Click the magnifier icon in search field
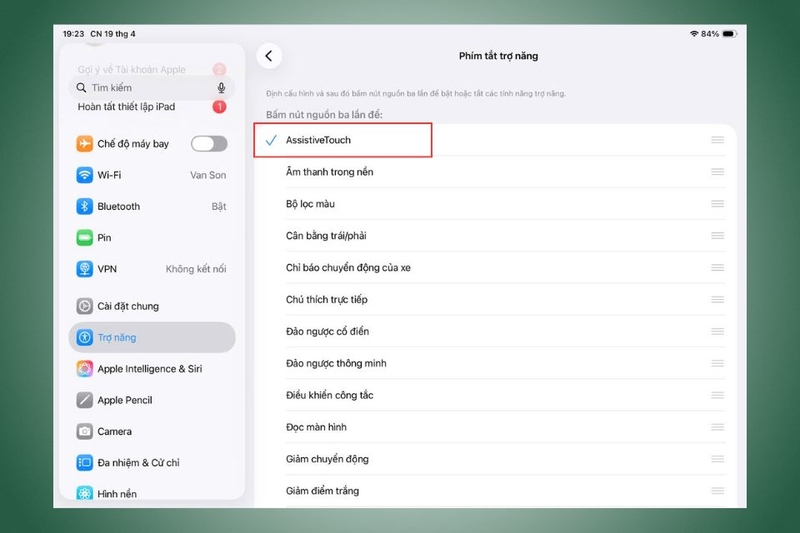Image resolution: width=800 pixels, height=533 pixels. [81, 88]
